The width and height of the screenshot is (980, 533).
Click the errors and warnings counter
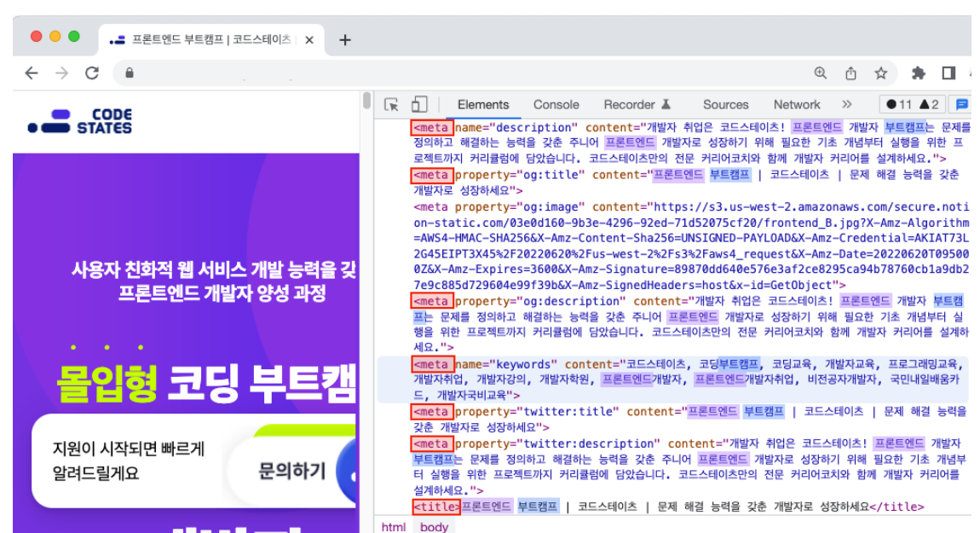pyautogui.click(x=913, y=105)
